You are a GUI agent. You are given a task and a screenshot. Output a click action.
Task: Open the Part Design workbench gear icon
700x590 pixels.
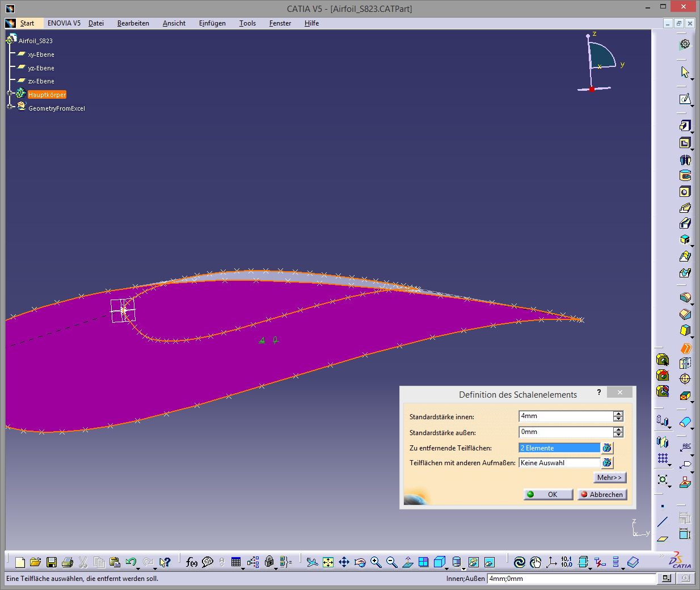click(685, 44)
